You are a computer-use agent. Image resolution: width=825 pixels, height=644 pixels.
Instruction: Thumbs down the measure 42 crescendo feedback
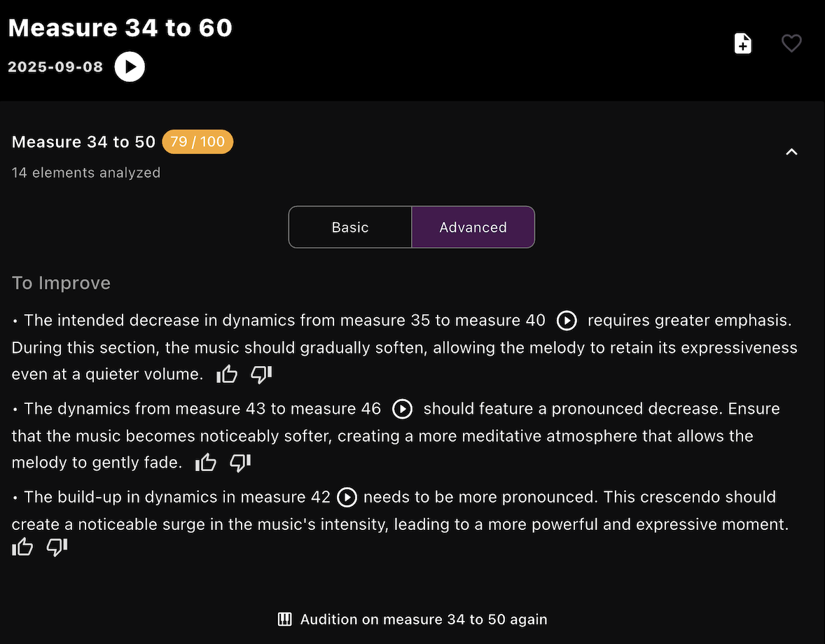(57, 547)
